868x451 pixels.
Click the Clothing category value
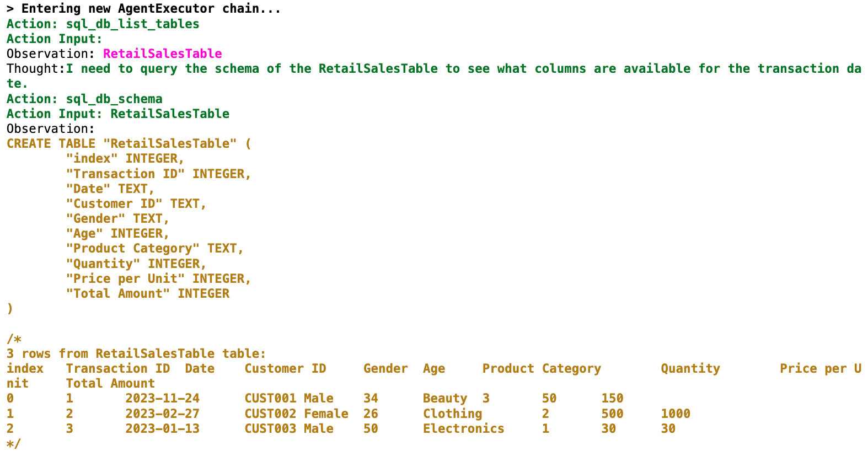coord(452,414)
